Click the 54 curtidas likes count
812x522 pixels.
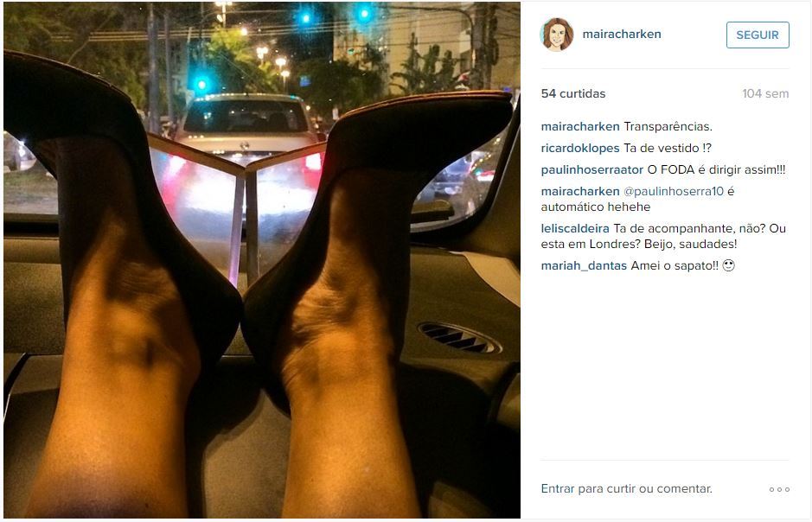(x=573, y=93)
